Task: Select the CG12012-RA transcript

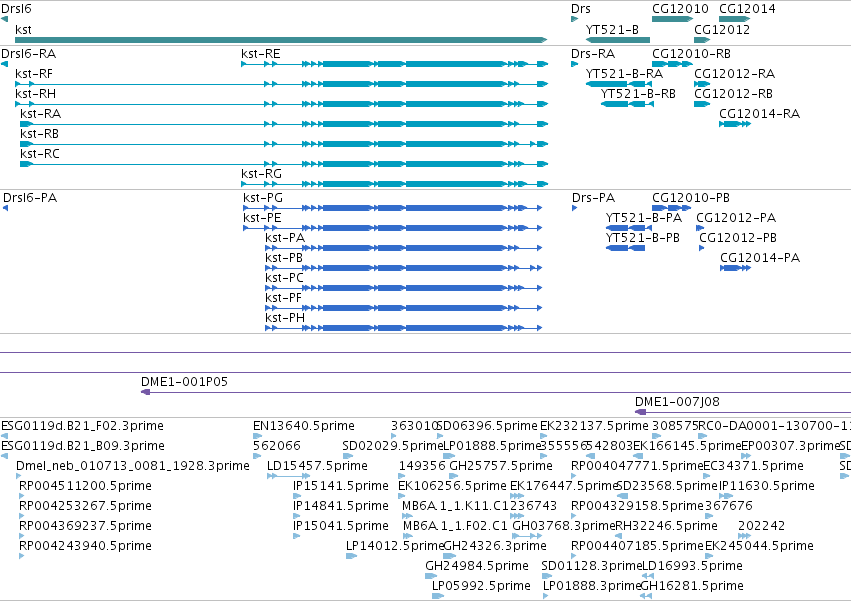Action: (702, 84)
